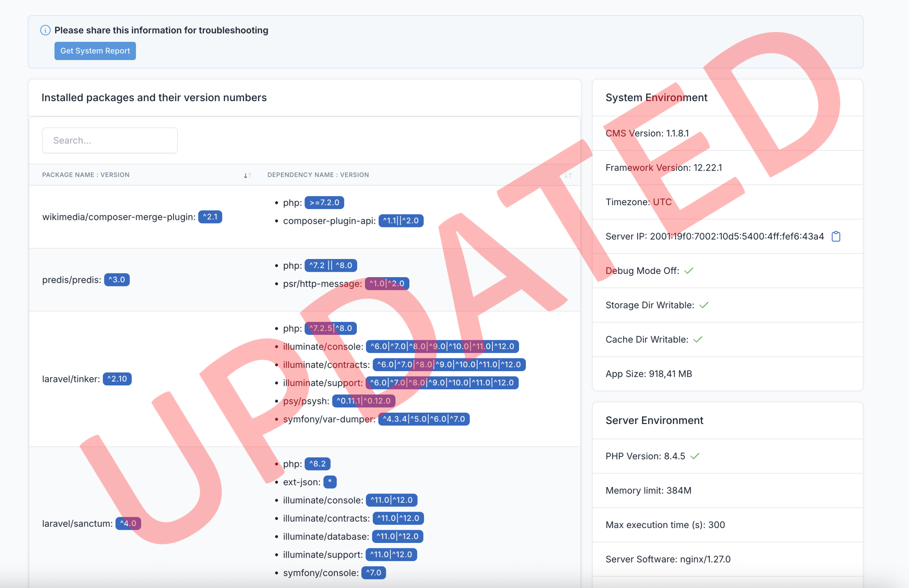Click the ^3.0 version badge
The height and width of the screenshot is (588, 909).
tap(117, 280)
